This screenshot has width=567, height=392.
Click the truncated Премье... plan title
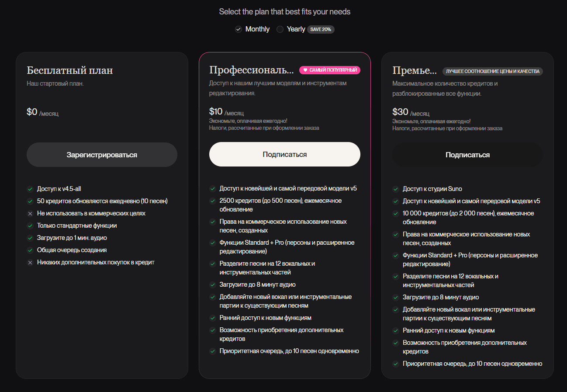[415, 70]
